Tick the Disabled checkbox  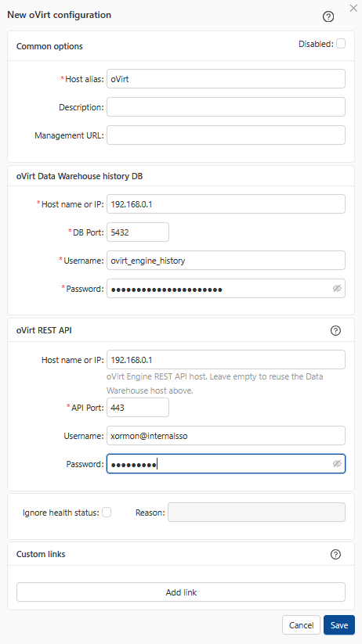(341, 44)
